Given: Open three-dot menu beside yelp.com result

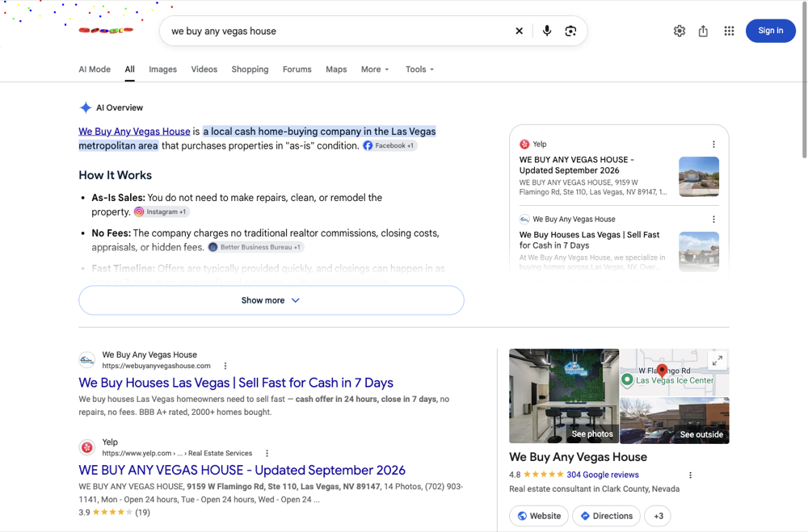Looking at the screenshot, I should click(x=267, y=453).
